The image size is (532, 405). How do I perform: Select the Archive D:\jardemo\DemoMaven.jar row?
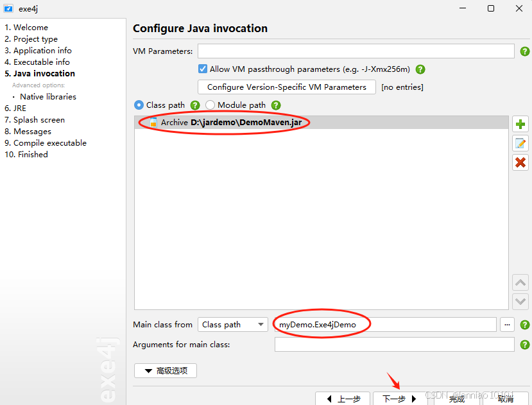pyautogui.click(x=322, y=122)
